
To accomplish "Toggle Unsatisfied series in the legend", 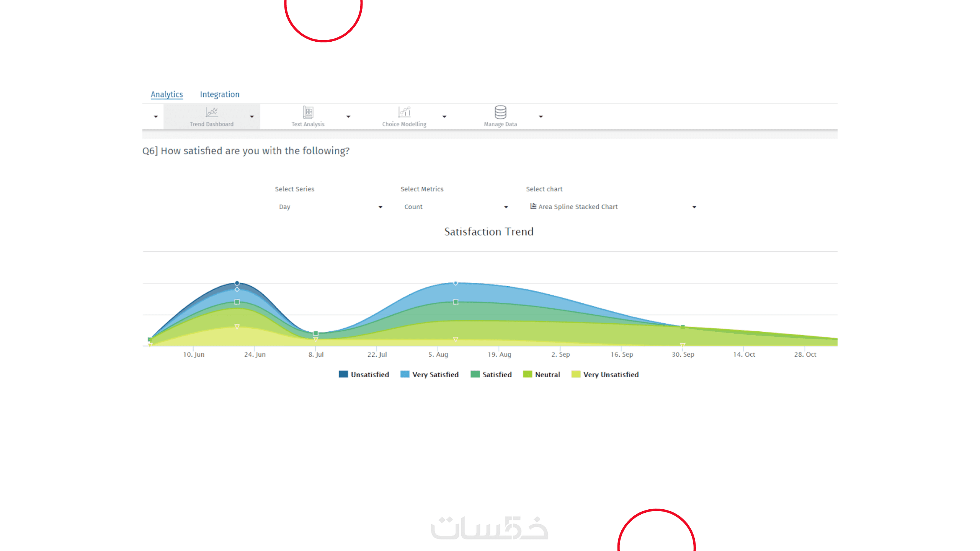I will point(369,375).
